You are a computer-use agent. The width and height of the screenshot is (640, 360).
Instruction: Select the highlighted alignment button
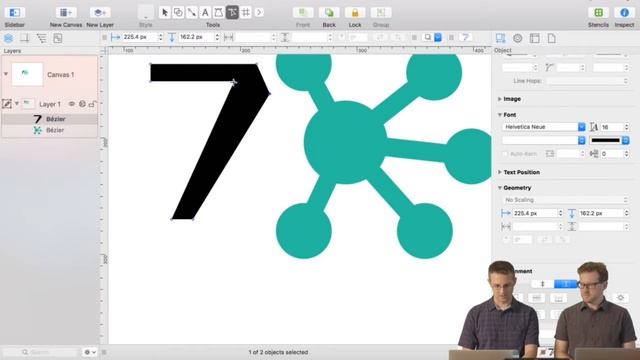(565, 284)
